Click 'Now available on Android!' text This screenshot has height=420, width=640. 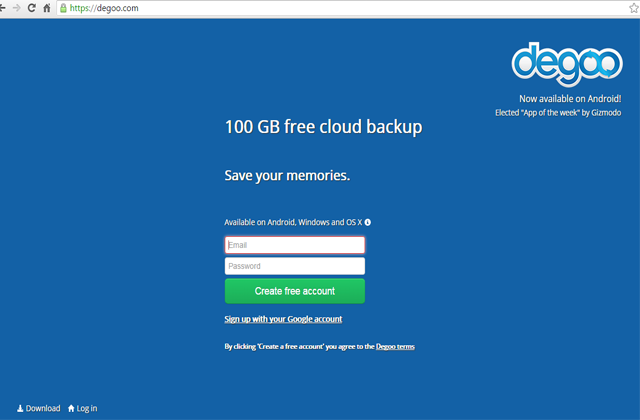(570, 99)
